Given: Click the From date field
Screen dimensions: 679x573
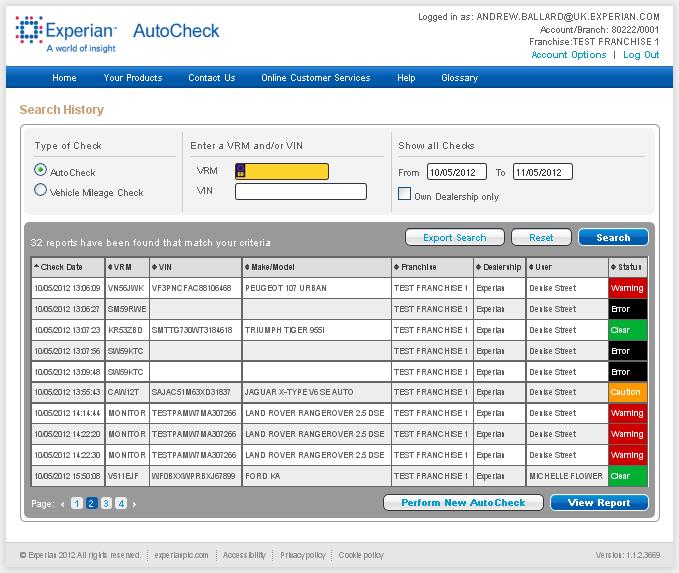Looking at the screenshot, I should point(457,172).
